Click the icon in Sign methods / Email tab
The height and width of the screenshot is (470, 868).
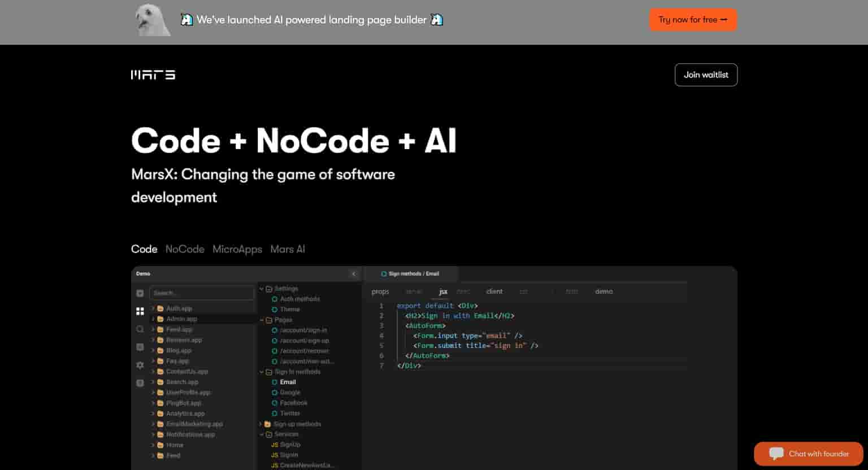pyautogui.click(x=384, y=274)
